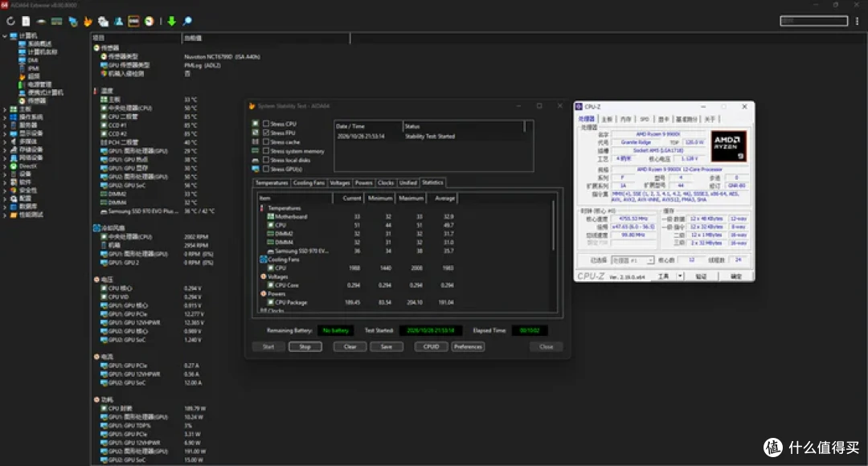The width and height of the screenshot is (868, 466).
Task: Enable the Stress local disks checkbox
Action: coord(266,160)
